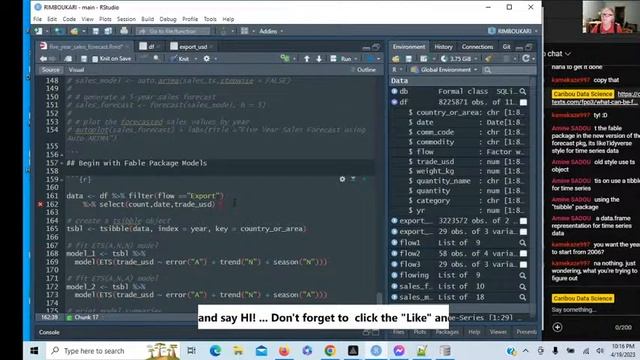Viewport: 640px width, 360px height.
Task: Find and replace with the magnifier icon
Action: [x=156, y=59]
